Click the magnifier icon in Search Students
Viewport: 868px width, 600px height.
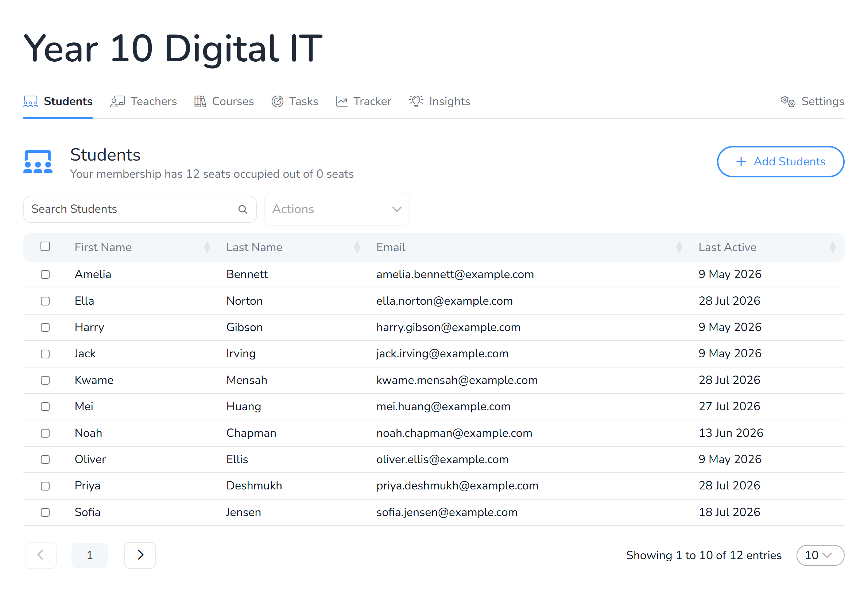243,209
